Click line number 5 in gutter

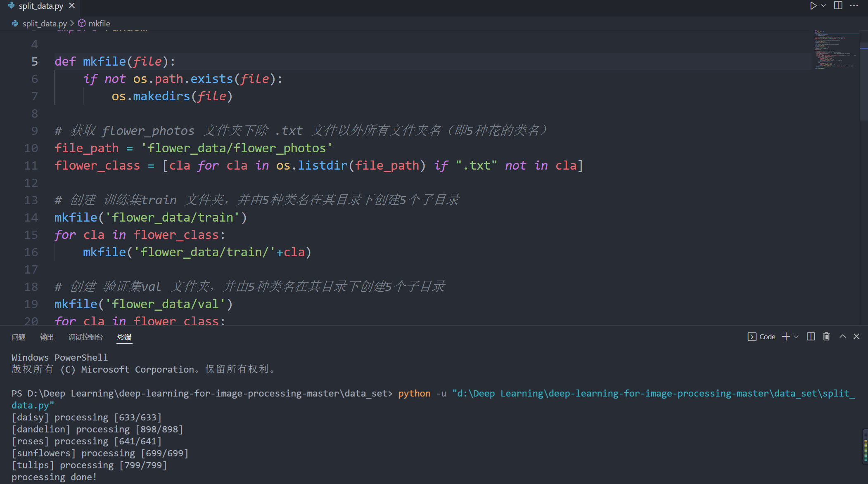click(x=35, y=61)
